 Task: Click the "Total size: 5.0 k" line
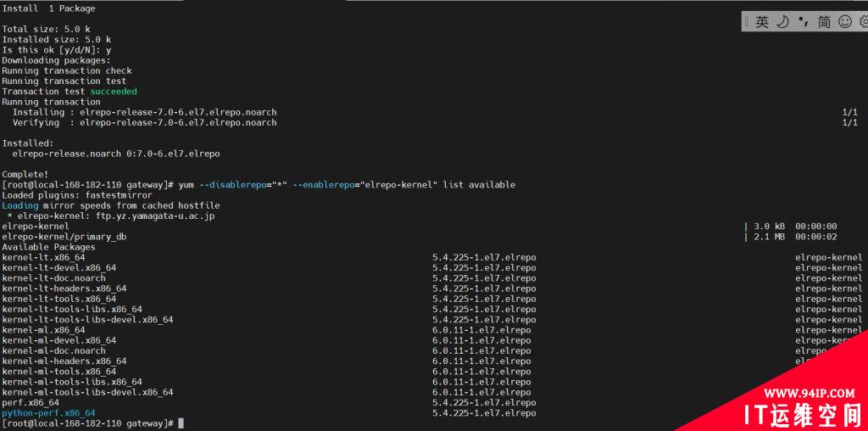(47, 29)
